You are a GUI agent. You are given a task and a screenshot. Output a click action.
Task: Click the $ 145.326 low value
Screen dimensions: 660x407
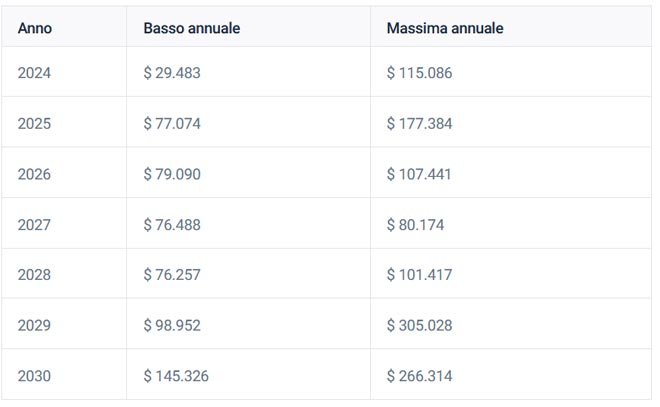[x=176, y=376]
